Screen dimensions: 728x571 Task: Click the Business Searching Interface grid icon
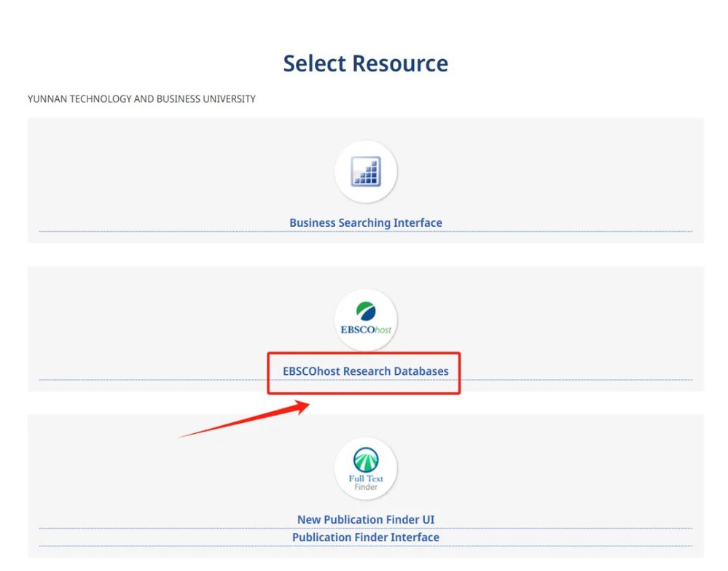coord(366,171)
